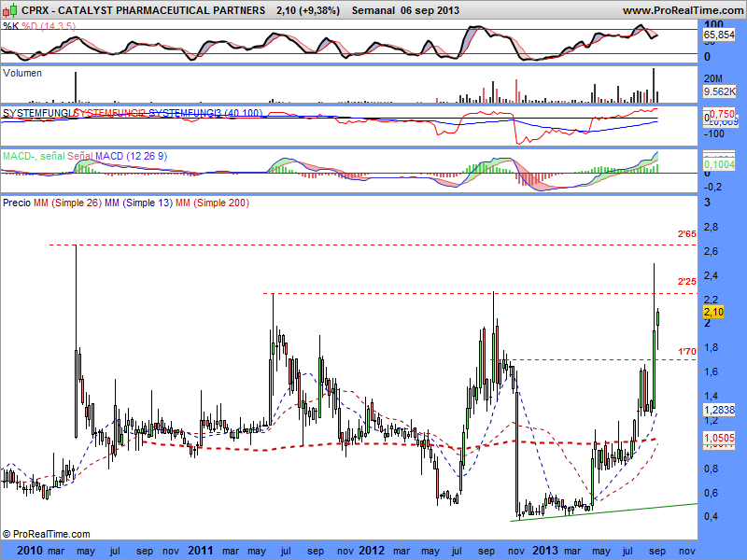Click the 'MACD (12 26 9)' label

pos(132,156)
